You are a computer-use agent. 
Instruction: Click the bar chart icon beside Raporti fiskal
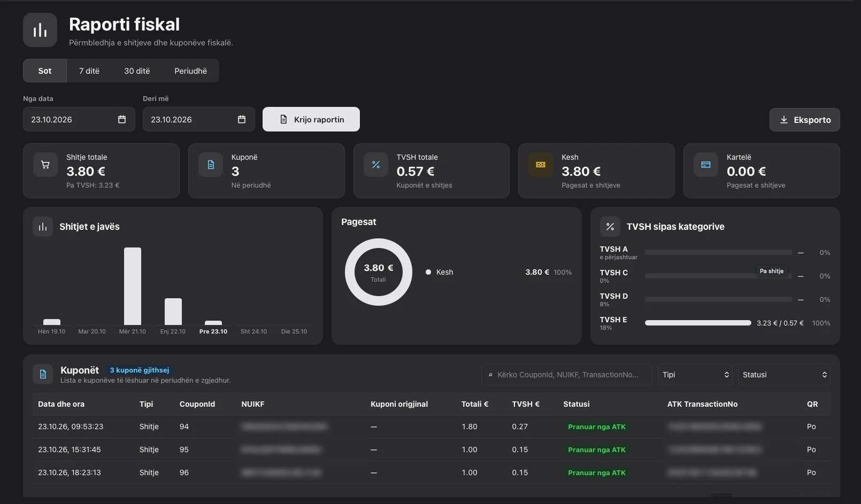coord(40,30)
